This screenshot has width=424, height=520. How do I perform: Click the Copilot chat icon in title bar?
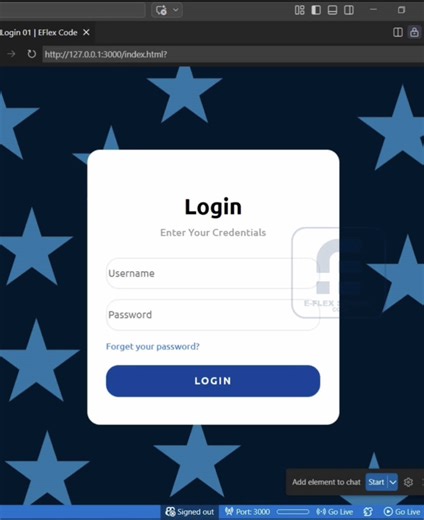coord(161,10)
